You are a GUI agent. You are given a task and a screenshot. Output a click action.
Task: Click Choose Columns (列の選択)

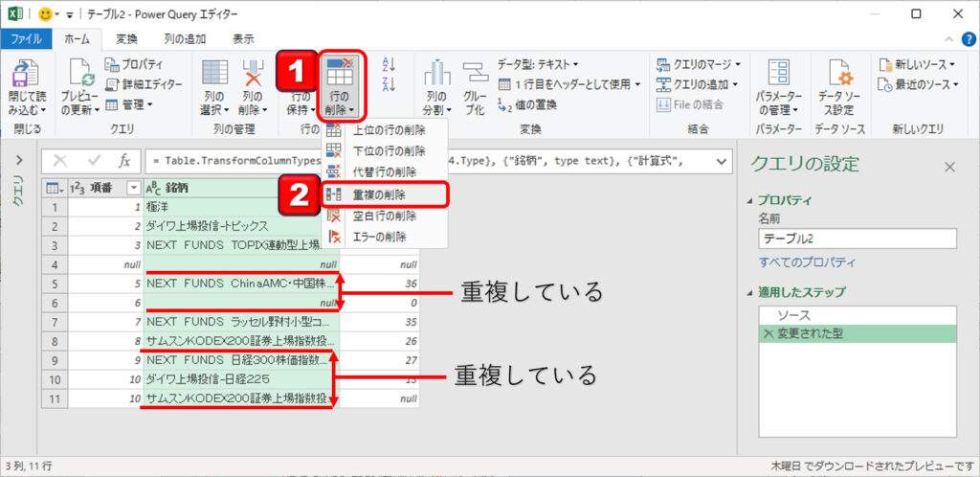(x=214, y=87)
